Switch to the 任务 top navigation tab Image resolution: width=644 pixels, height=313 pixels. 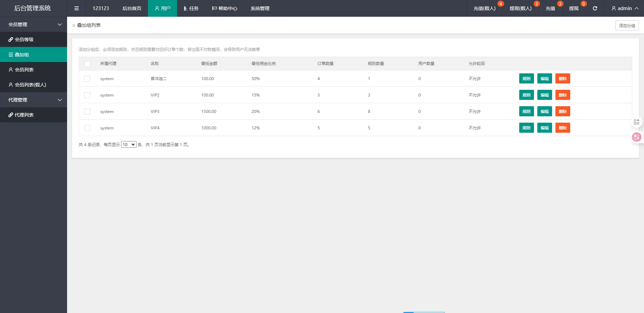[191, 8]
